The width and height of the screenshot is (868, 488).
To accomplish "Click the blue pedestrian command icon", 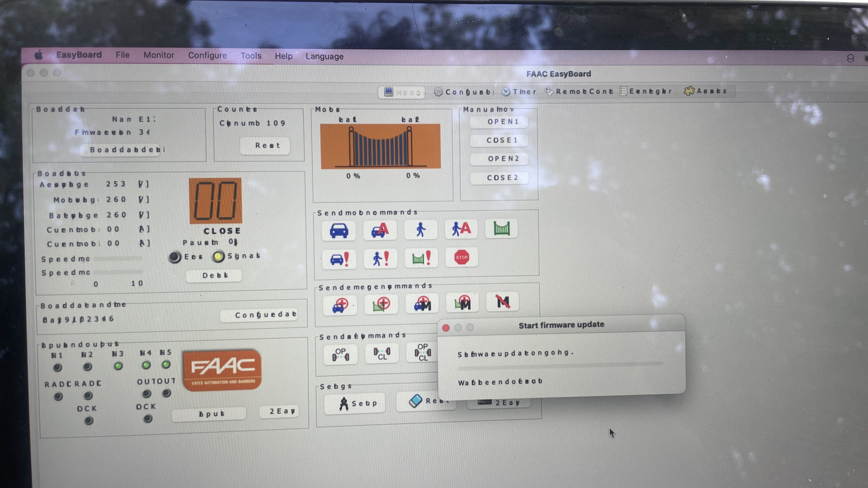I will coord(420,230).
